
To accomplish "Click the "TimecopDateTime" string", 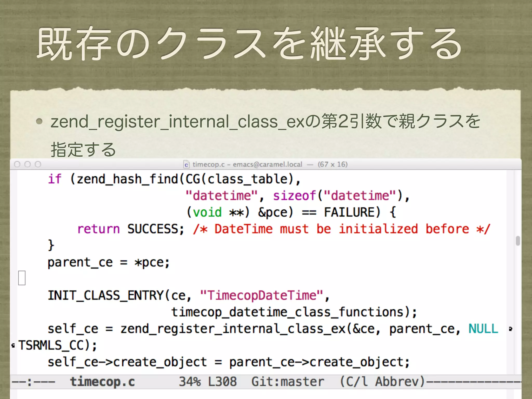I will (262, 295).
